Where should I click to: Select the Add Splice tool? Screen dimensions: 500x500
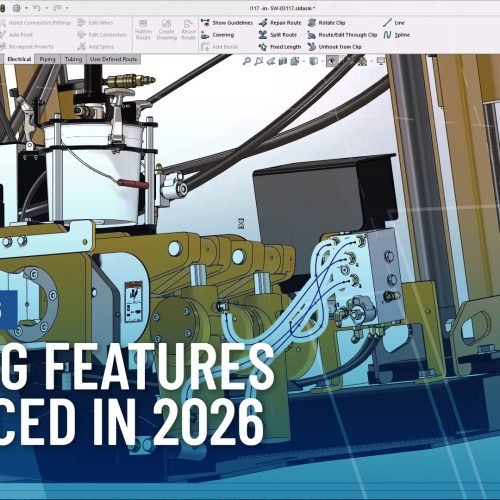96,47
